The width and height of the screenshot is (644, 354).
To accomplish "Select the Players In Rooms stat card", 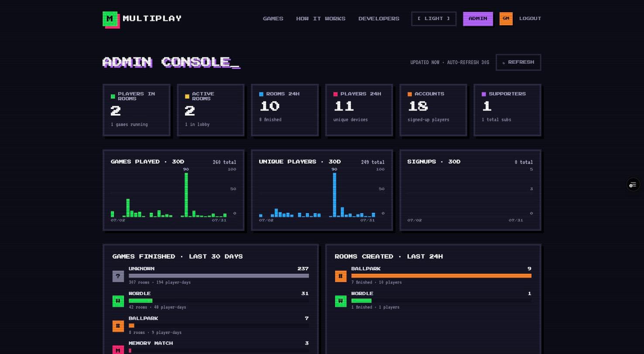I will (x=137, y=110).
